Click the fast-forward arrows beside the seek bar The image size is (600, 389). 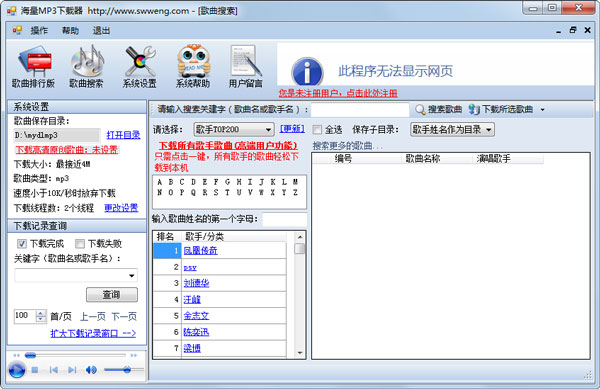134,355
